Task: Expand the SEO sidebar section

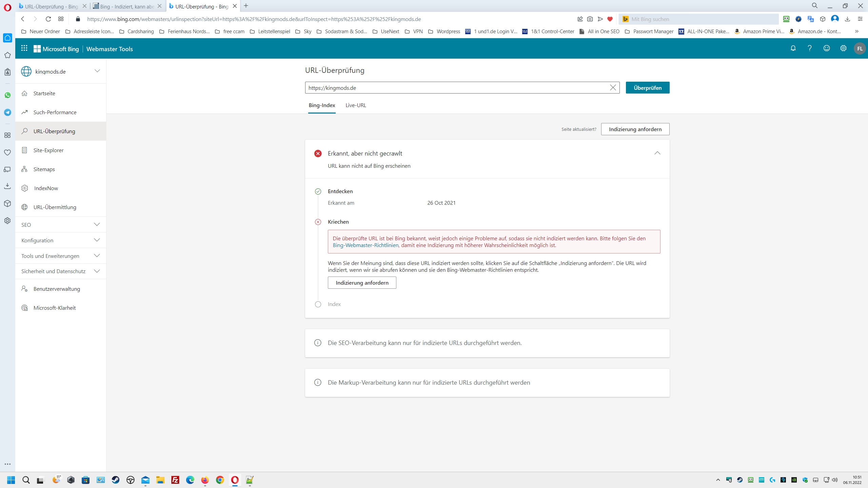Action: point(97,225)
